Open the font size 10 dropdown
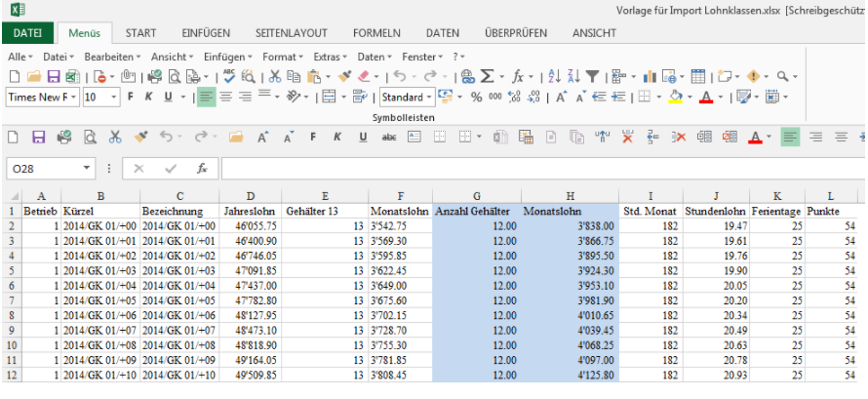The image size is (868, 399). [x=100, y=98]
